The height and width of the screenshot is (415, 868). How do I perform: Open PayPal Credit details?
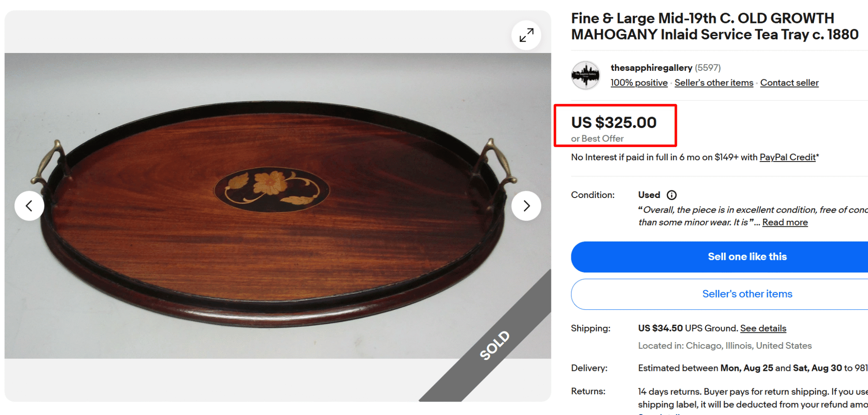pos(787,157)
